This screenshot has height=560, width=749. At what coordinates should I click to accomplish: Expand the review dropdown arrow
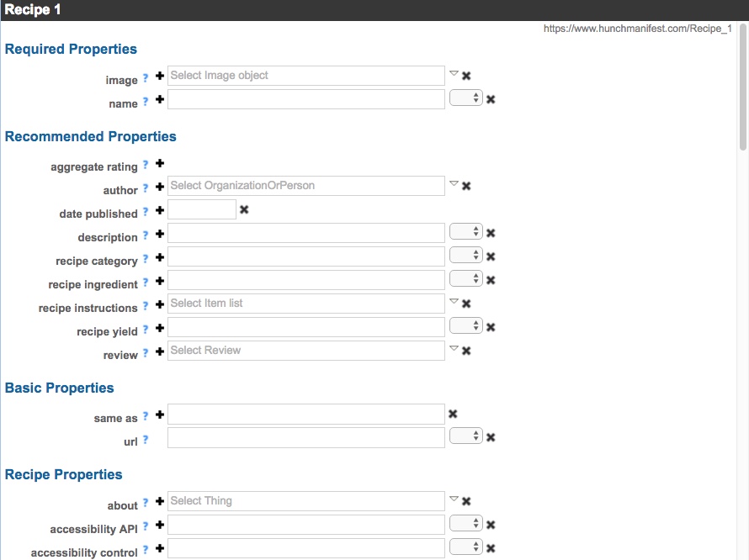tap(454, 348)
